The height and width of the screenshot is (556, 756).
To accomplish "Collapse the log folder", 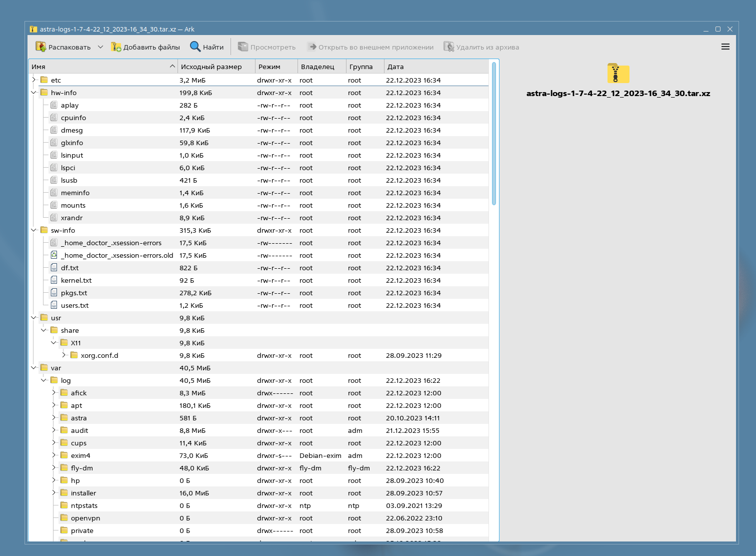I will point(44,380).
